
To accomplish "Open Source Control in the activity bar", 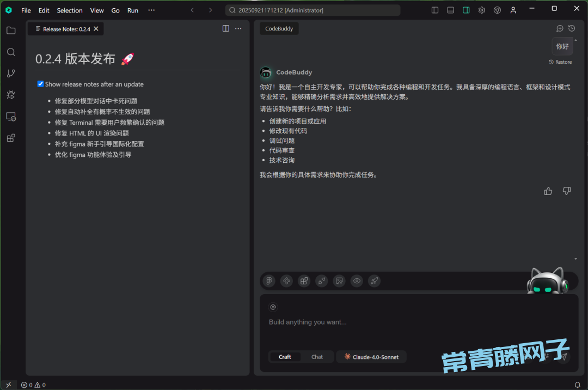I will coord(11,74).
